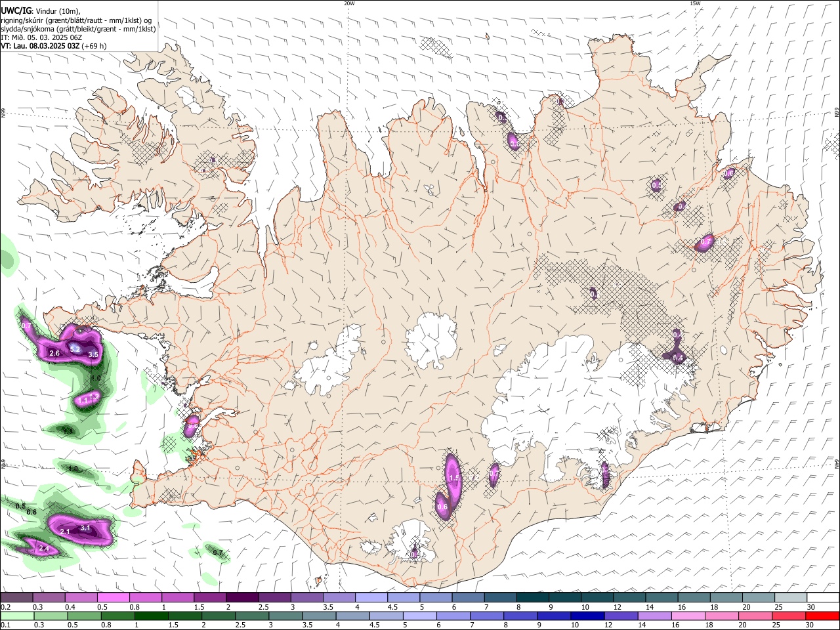Pick the top-row swatch between 12 and 14
840x630 pixels.
click(630, 597)
